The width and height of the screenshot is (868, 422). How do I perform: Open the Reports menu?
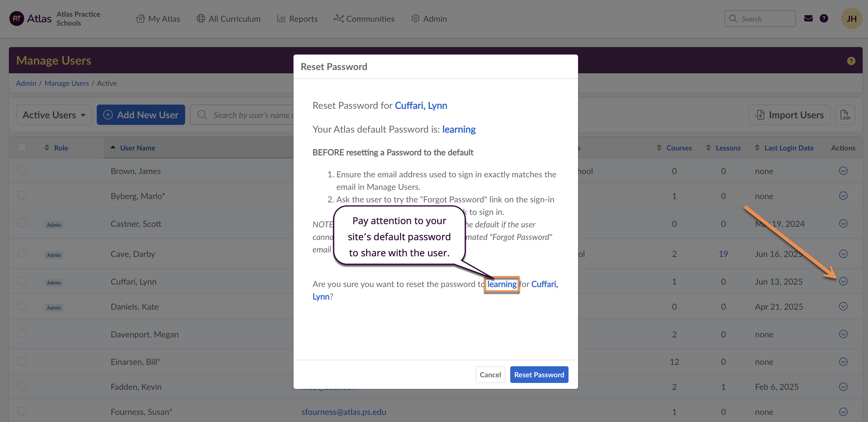coord(297,18)
